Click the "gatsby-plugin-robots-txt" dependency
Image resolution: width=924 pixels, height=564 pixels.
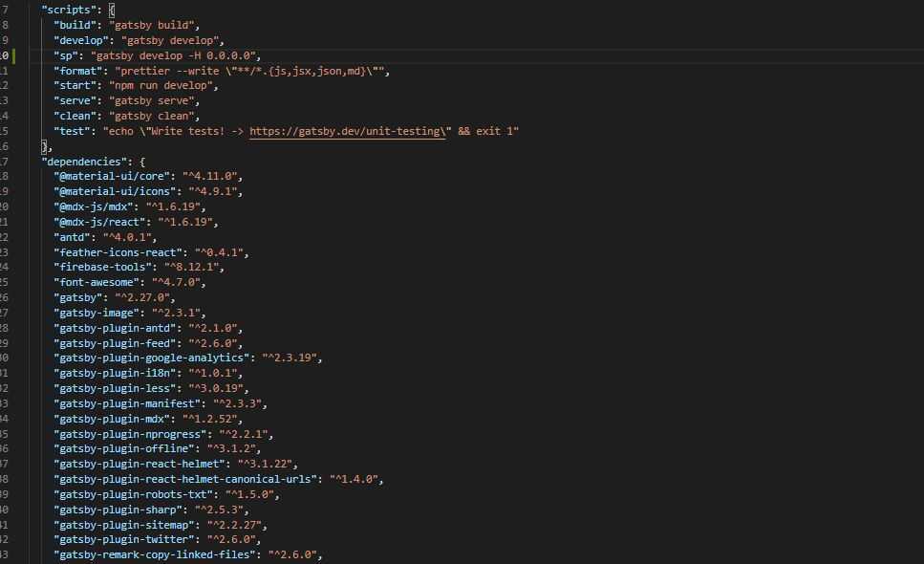pos(133,494)
